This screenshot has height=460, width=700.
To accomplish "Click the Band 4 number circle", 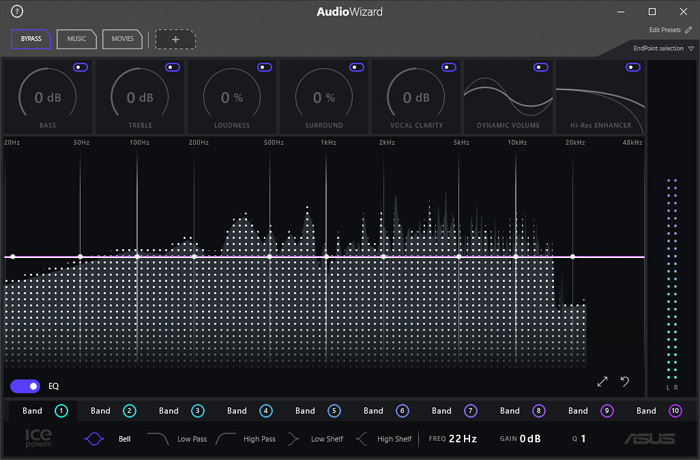I will (266, 410).
